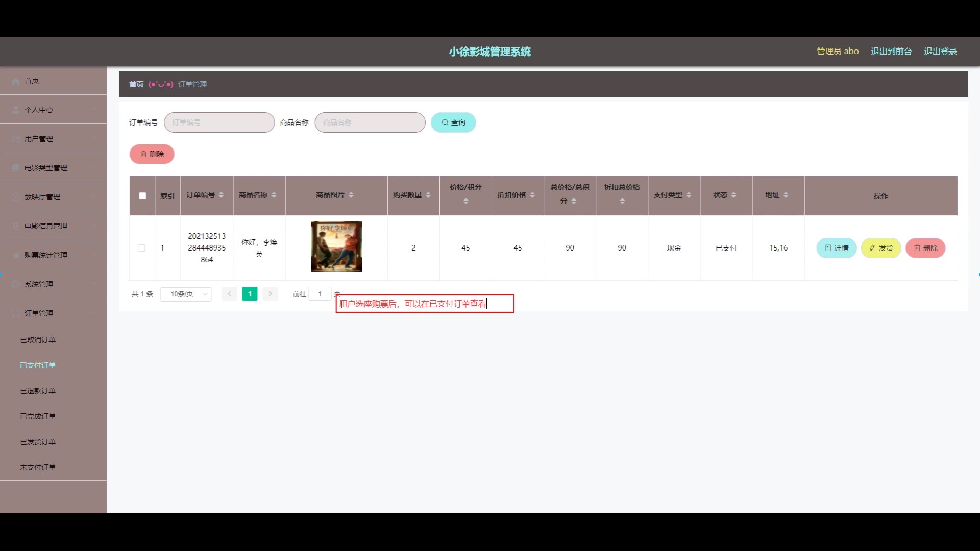The height and width of the screenshot is (551, 980).
Task: Select 未支付订单 in the sidebar
Action: click(x=38, y=467)
